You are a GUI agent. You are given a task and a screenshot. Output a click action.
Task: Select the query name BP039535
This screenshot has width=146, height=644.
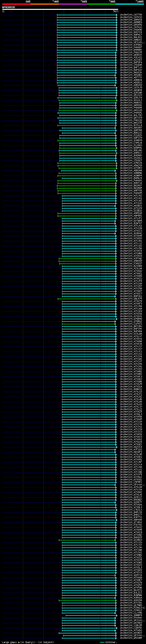tap(8, 7)
